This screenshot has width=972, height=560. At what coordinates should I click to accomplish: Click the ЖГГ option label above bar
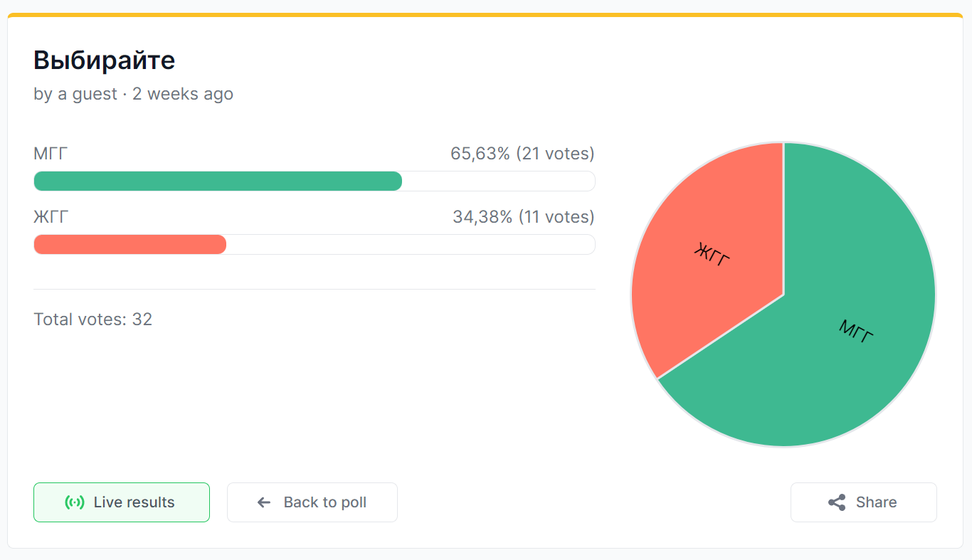pos(51,217)
